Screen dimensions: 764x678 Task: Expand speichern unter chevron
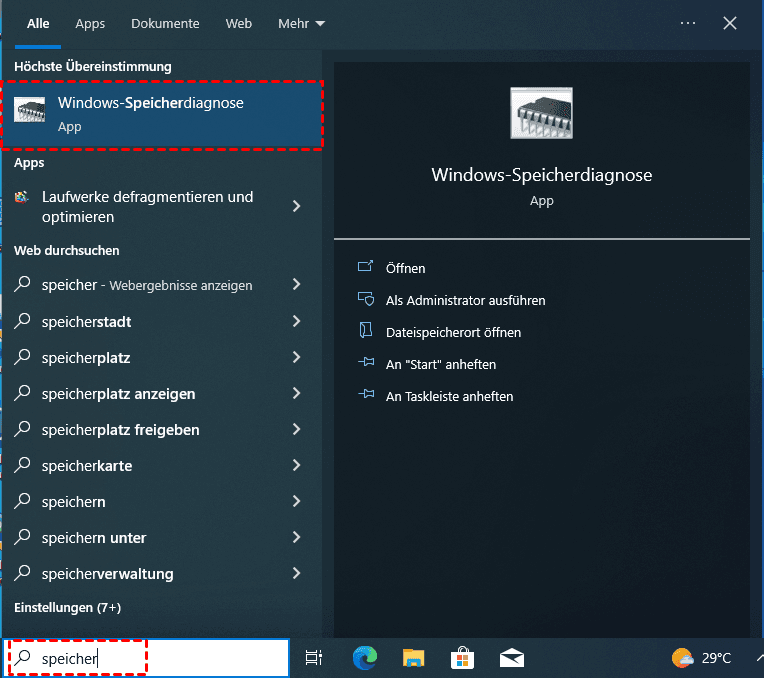pyautogui.click(x=296, y=537)
